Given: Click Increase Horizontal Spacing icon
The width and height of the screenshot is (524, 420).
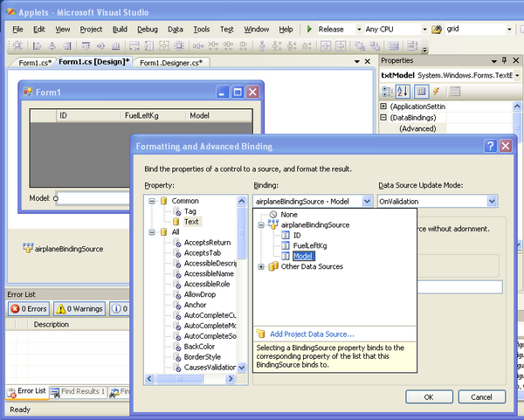Looking at the screenshot, I should (x=213, y=45).
